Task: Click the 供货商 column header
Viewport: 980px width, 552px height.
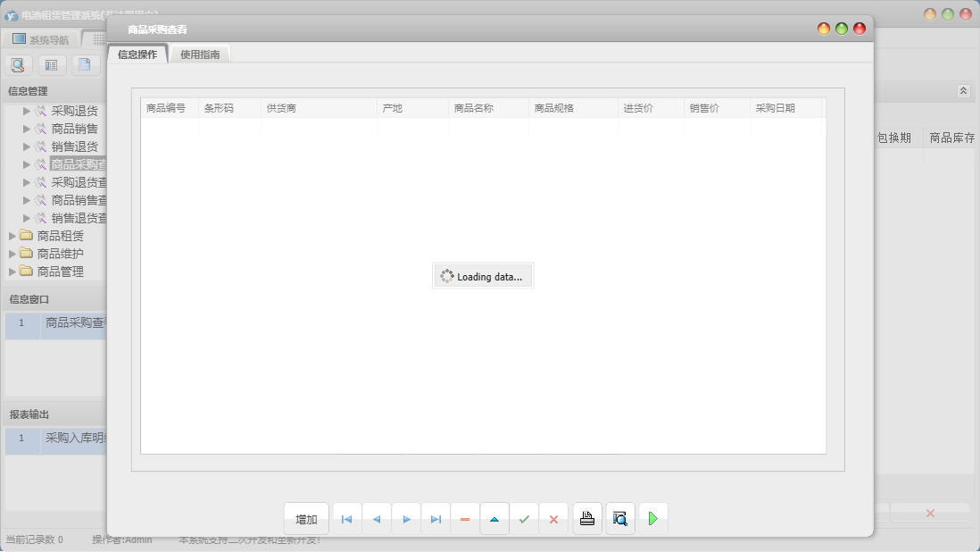Action: click(281, 108)
